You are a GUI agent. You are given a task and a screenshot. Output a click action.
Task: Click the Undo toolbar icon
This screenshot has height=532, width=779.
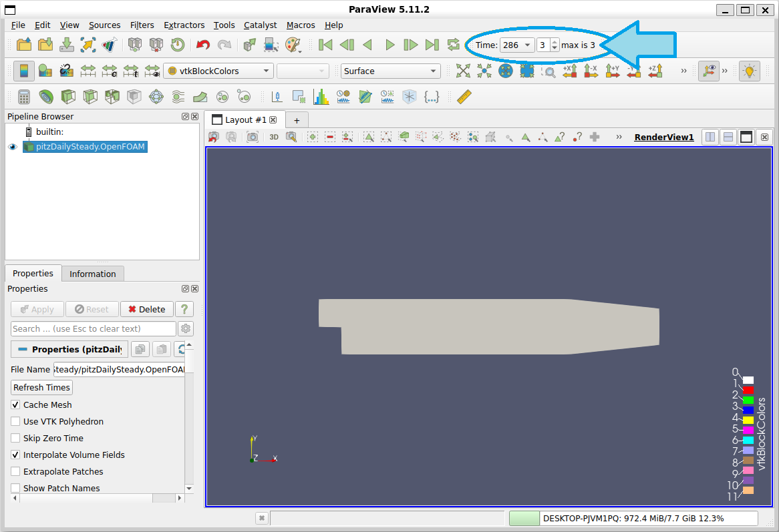[202, 45]
